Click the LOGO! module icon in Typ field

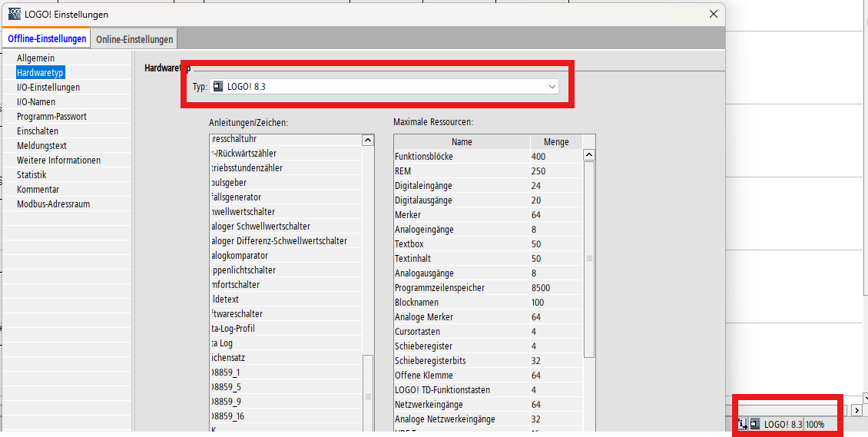tap(218, 86)
